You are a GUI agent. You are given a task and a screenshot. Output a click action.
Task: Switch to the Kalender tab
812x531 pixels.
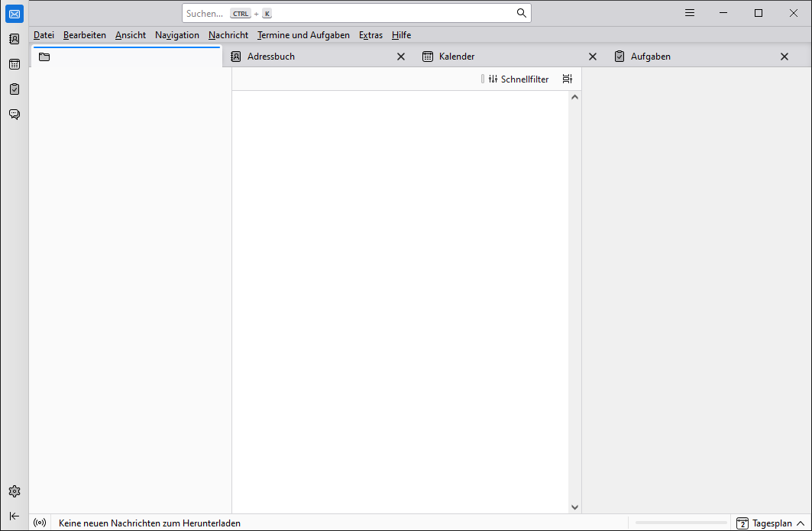(457, 57)
